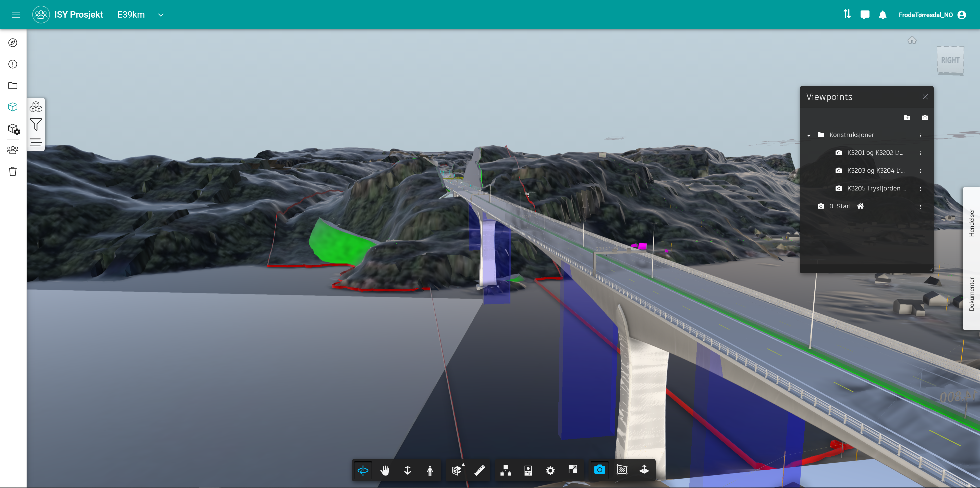
Task: Open the notifications bell
Action: pyautogui.click(x=883, y=15)
